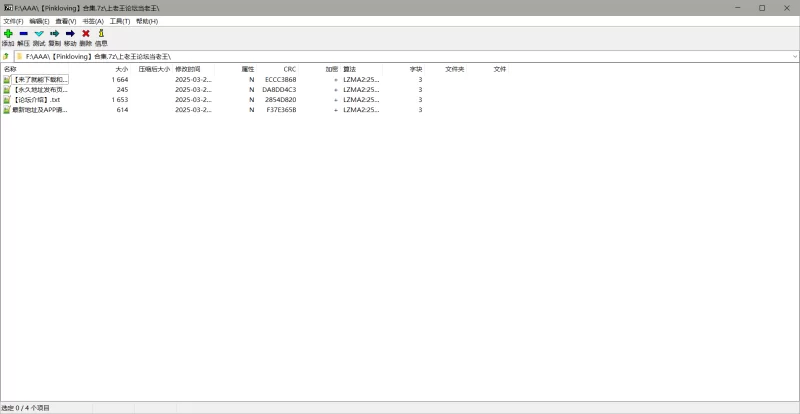Sort files by the CRC column header
Viewport: 800px width, 414px height.
(x=289, y=69)
